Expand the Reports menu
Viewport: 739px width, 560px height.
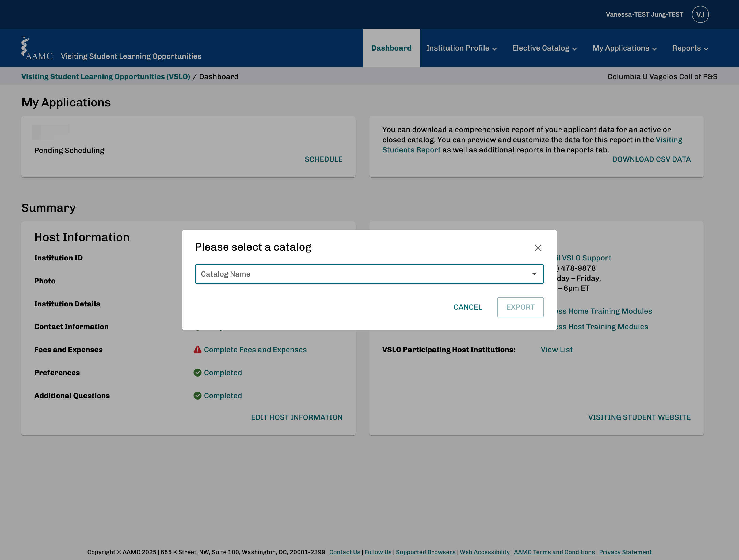690,48
